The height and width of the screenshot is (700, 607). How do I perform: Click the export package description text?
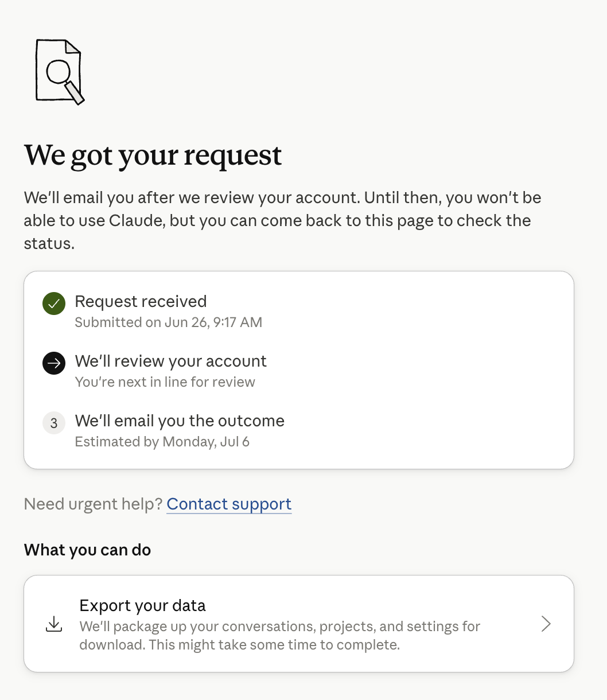click(280, 635)
